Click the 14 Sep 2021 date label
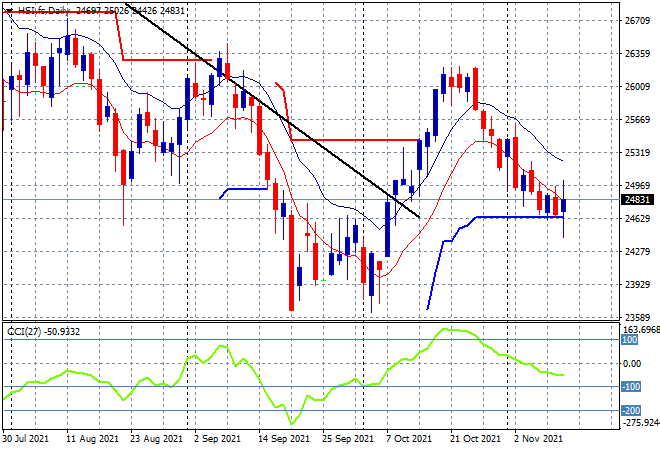 tap(284, 439)
